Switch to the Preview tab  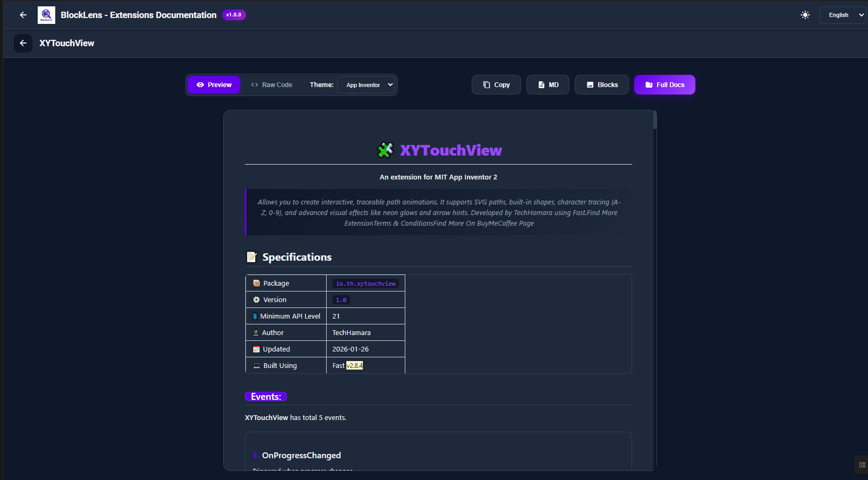pos(214,85)
